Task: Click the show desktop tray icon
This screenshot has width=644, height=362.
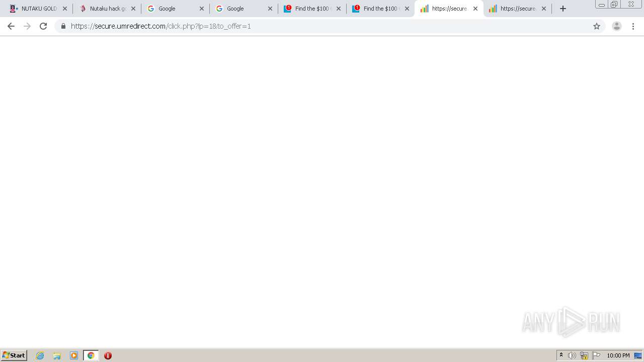Action: tap(638, 355)
